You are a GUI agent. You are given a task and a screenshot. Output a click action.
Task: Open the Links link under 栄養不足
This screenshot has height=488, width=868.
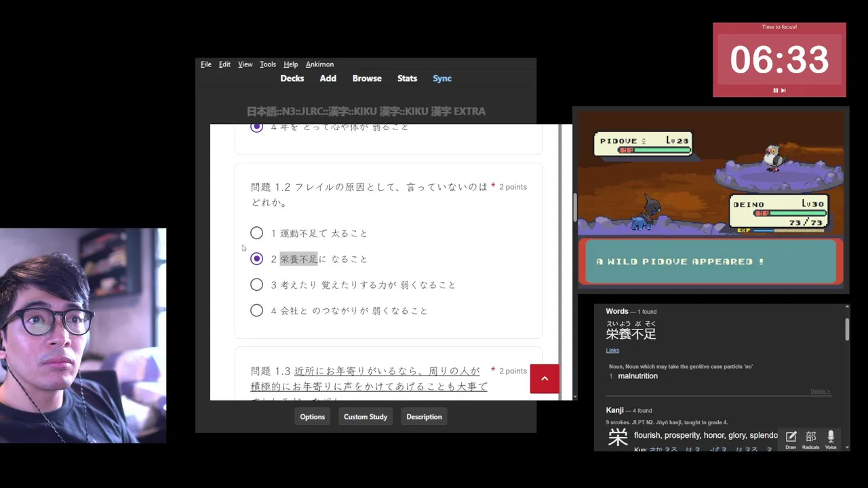point(612,350)
